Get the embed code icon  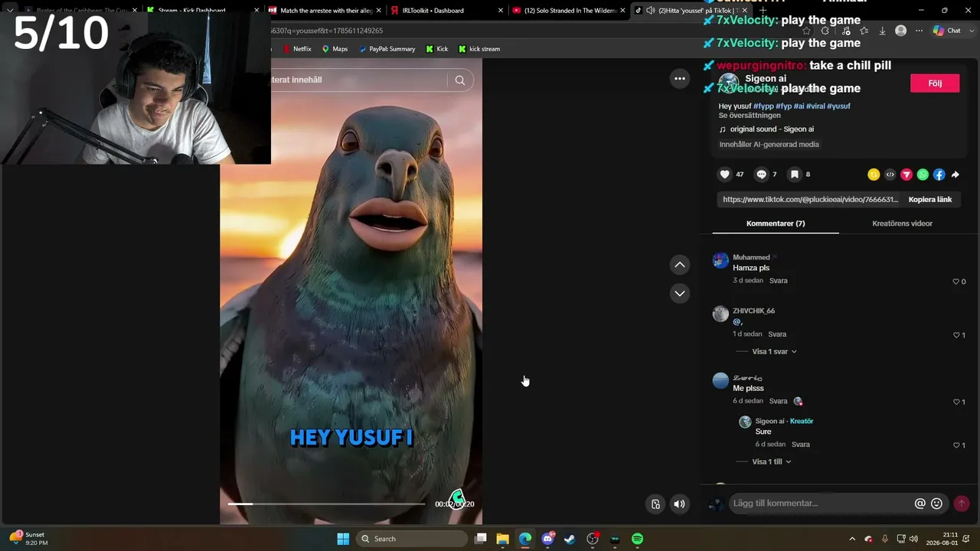890,174
